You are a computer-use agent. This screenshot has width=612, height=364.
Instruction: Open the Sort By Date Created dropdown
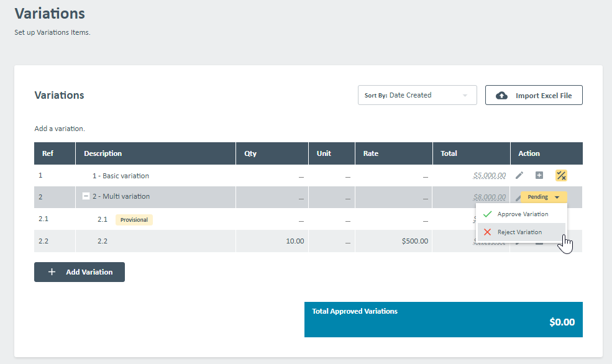click(417, 94)
